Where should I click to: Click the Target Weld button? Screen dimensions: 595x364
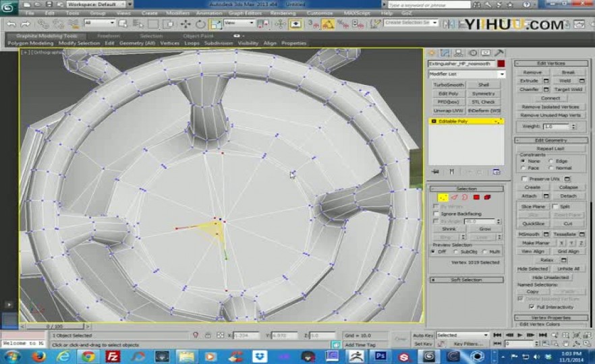pos(568,90)
